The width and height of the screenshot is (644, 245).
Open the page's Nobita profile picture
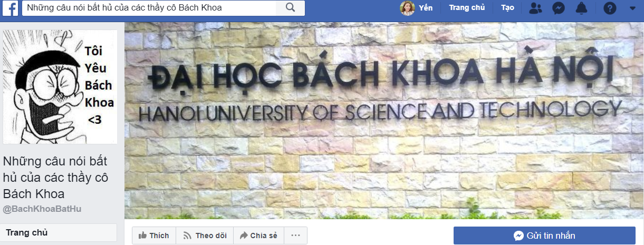[x=60, y=87]
